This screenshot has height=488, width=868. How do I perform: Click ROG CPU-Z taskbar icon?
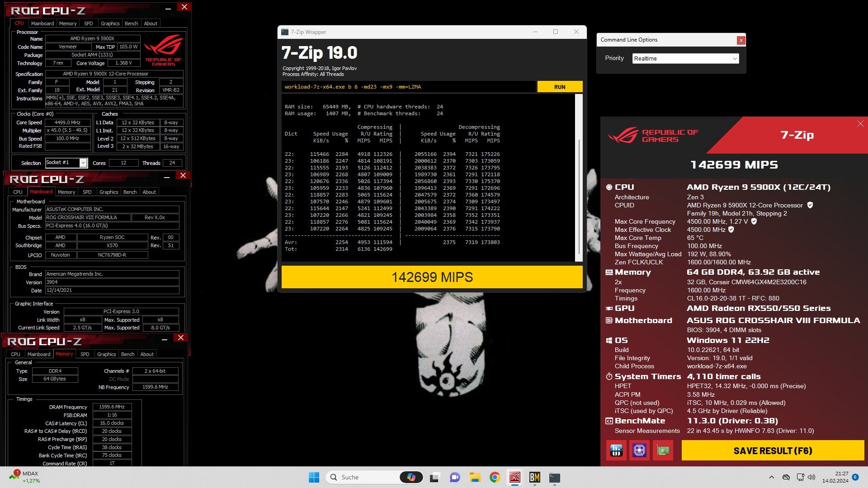pyautogui.click(x=514, y=477)
